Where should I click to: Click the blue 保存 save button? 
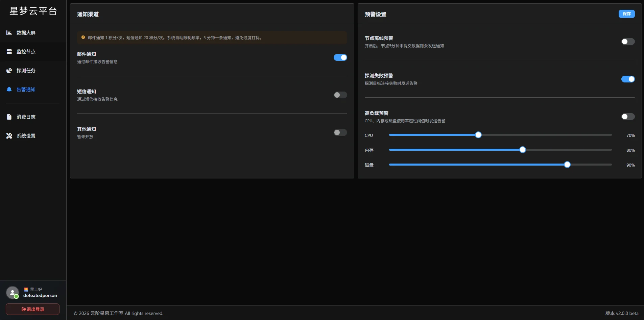pos(626,14)
